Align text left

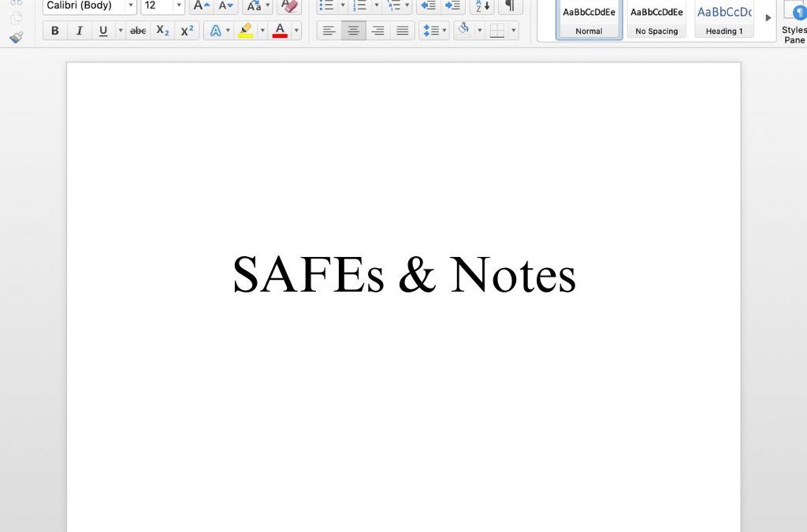pos(329,31)
